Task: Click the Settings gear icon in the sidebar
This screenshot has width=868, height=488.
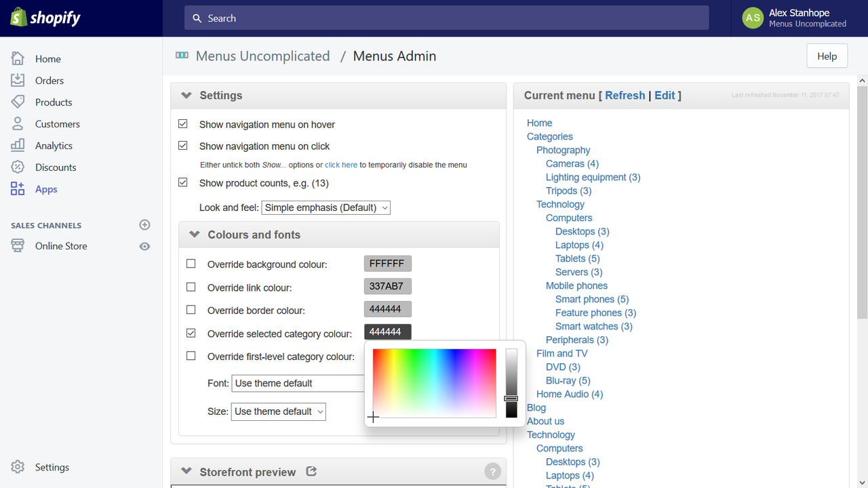Action: click(18, 467)
